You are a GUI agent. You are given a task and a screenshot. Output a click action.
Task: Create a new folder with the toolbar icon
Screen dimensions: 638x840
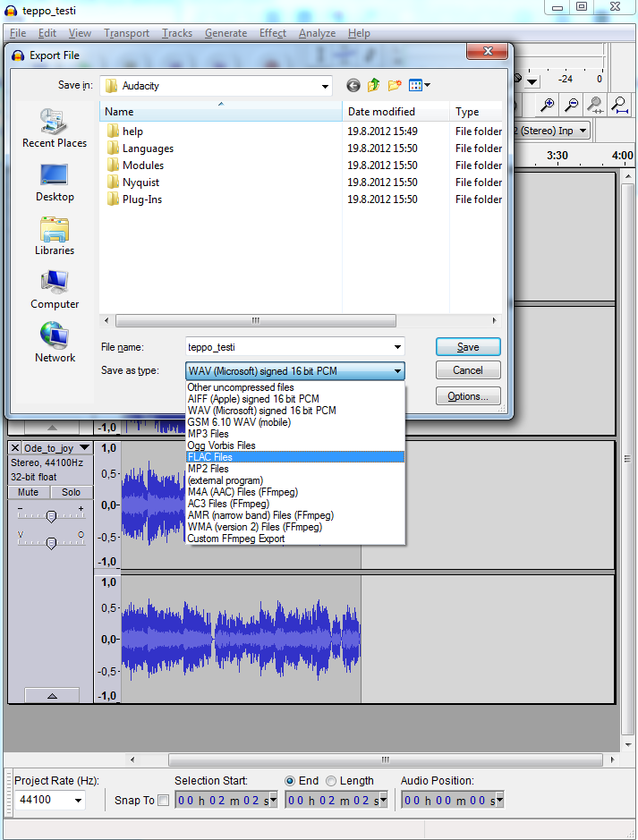tap(395, 86)
